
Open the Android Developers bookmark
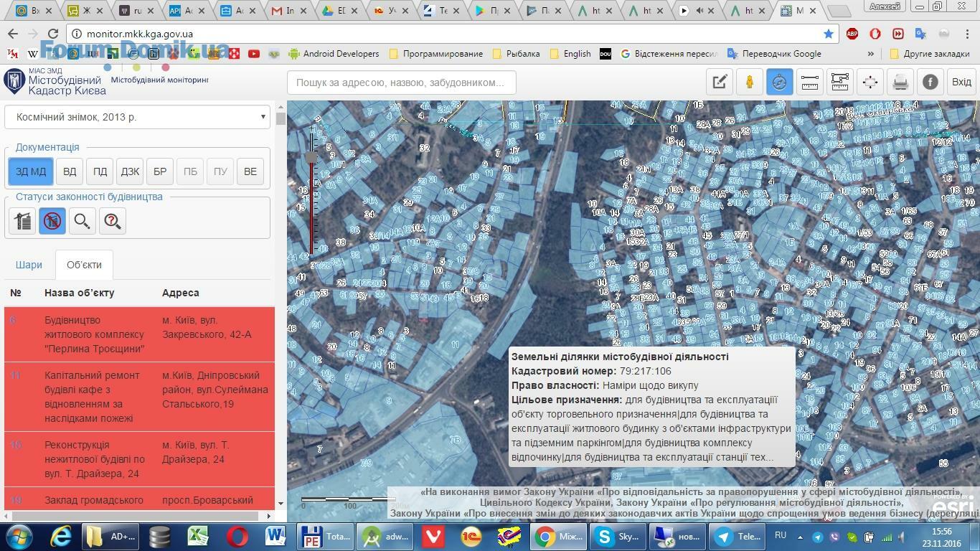[334, 54]
